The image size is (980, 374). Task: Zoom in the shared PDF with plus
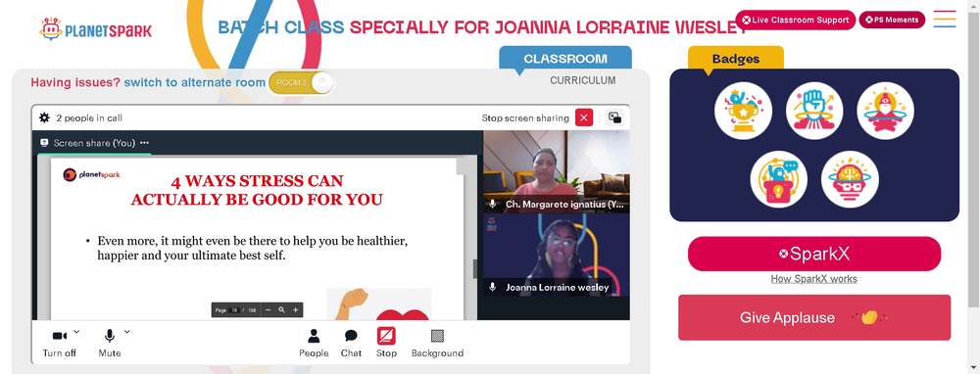296,309
